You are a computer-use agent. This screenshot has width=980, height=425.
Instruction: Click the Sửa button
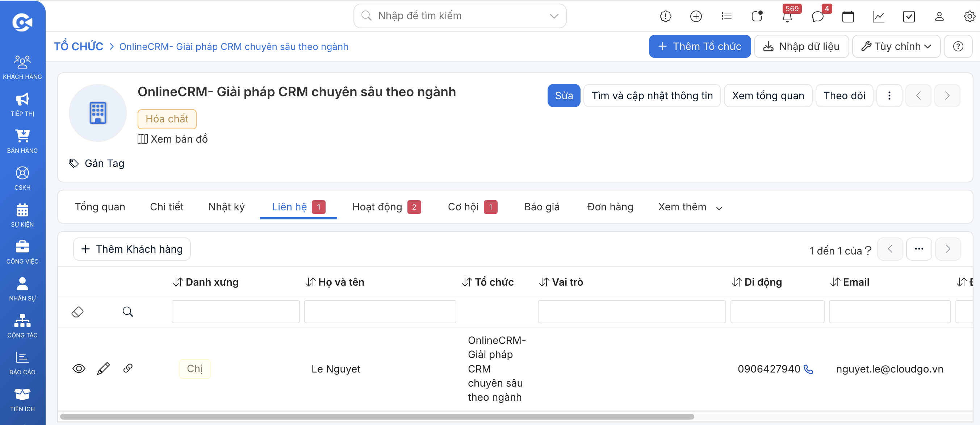coord(564,96)
